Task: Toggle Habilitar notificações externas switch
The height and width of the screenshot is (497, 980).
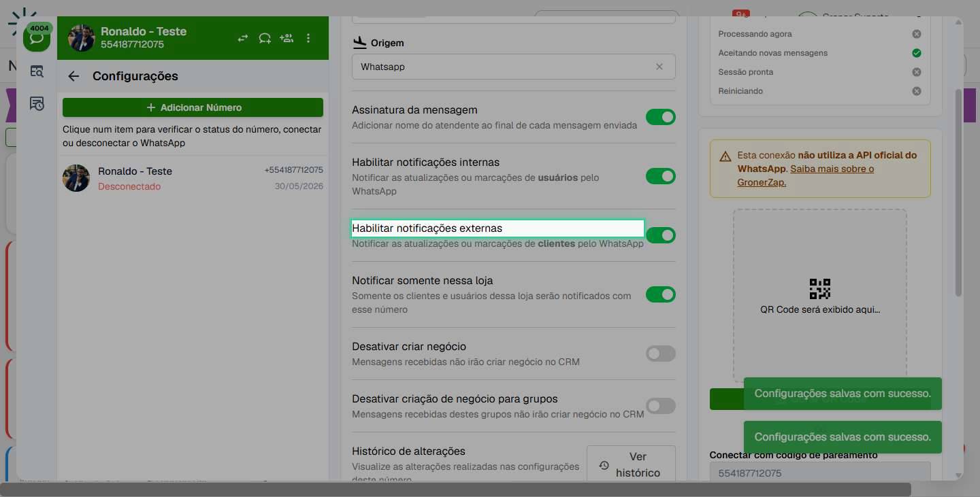Action: click(x=660, y=235)
